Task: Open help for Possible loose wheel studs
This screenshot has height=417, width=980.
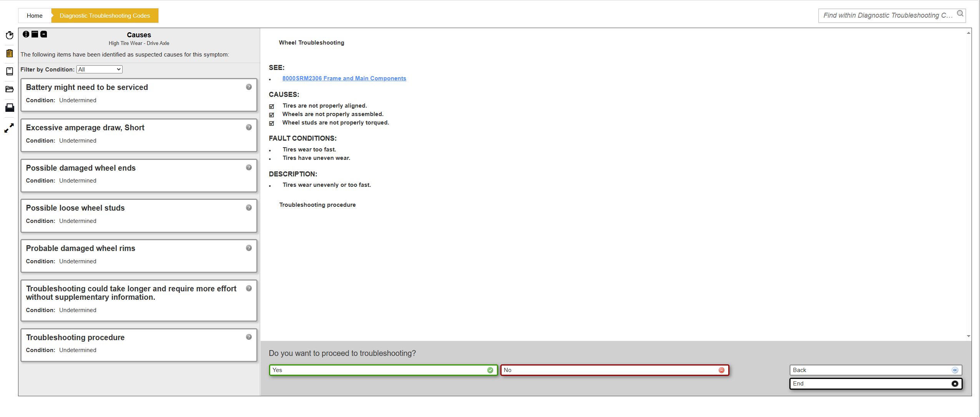Action: [x=249, y=208]
